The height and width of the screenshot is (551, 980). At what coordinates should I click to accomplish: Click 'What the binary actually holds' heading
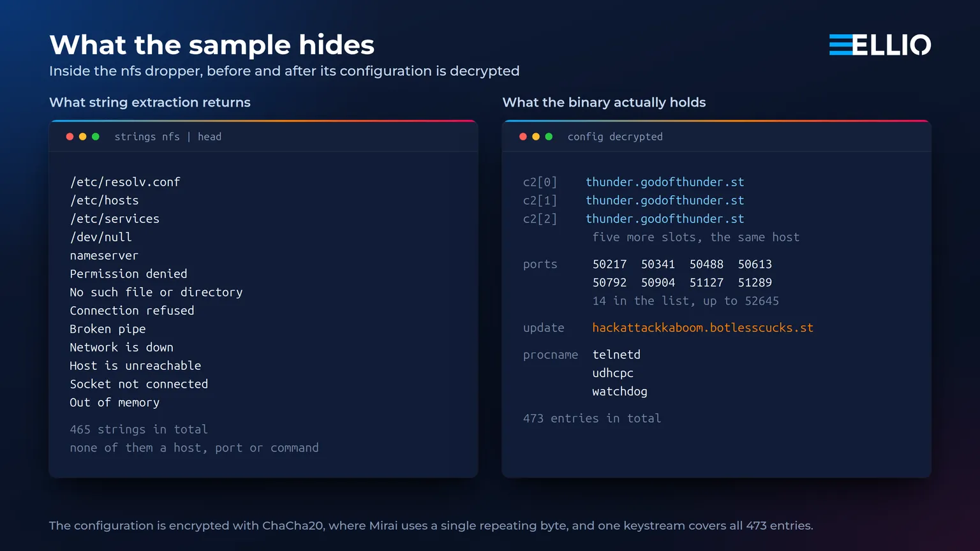[604, 103]
